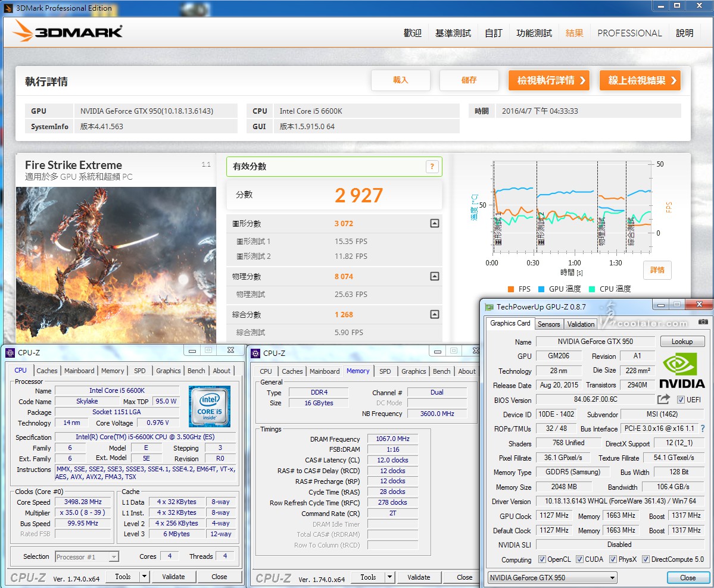
Task: Click 線上檢視結果 orange button
Action: click(640, 80)
